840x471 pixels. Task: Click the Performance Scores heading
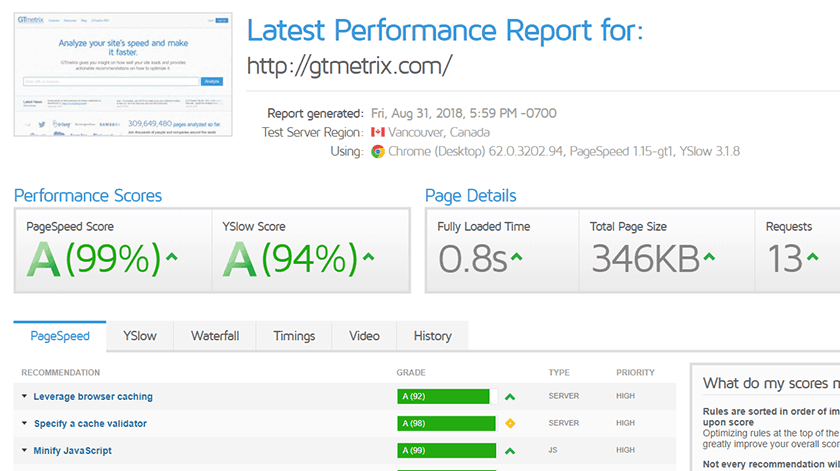tap(88, 196)
